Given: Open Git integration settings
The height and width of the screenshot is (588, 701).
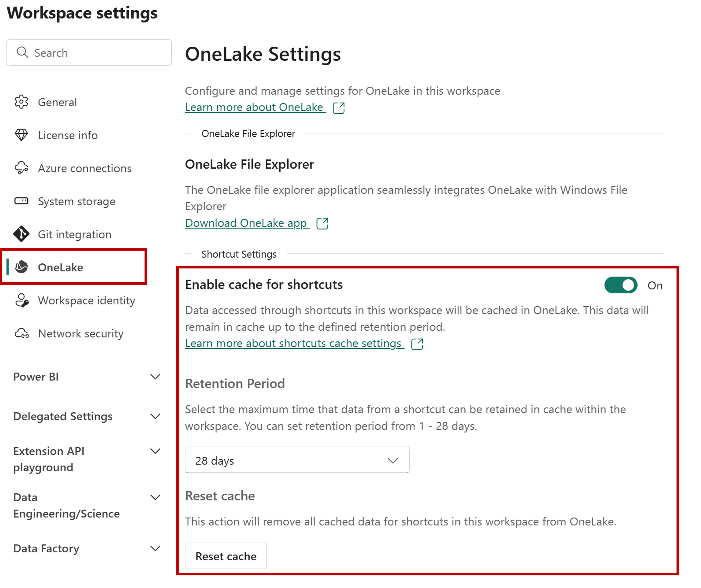Looking at the screenshot, I should (74, 234).
